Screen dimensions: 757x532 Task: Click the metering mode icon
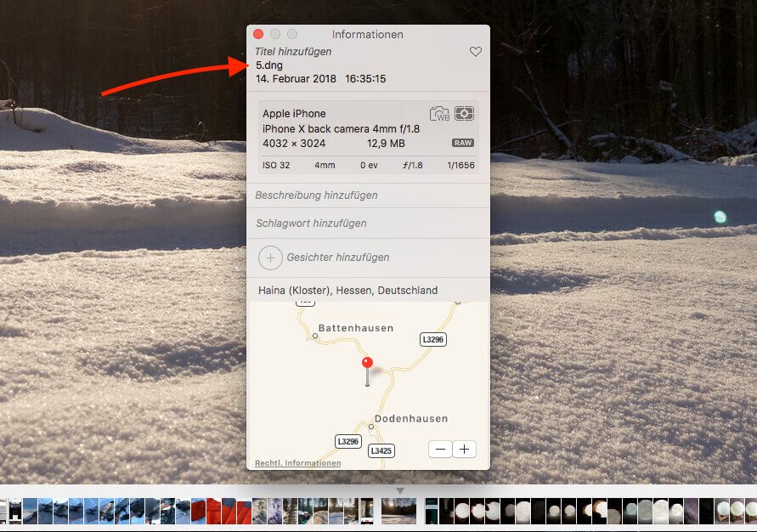click(464, 114)
